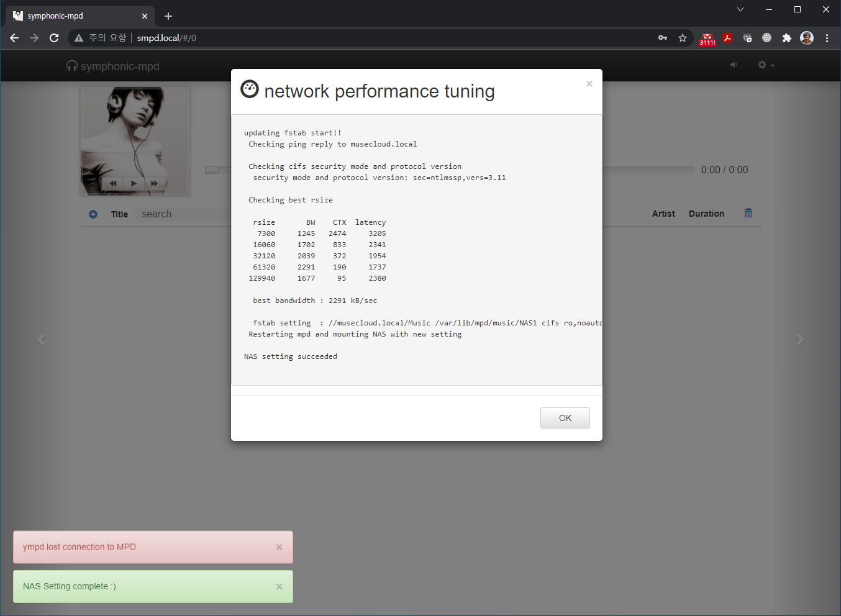Open the settings gear dropdown

point(766,65)
